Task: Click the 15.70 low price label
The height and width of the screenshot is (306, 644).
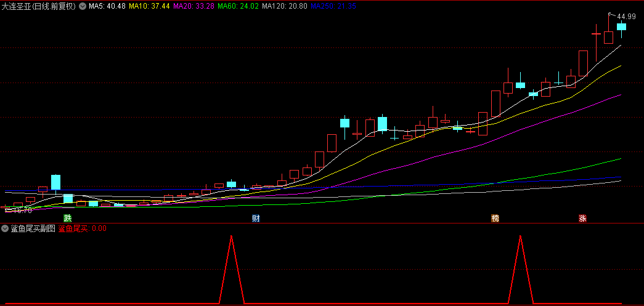Action: coord(23,211)
